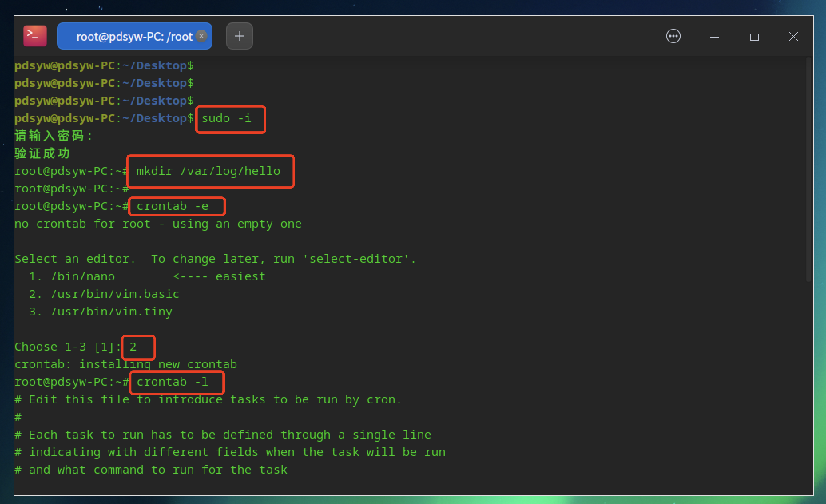Close the terminal window
The image size is (826, 504).
(x=794, y=37)
